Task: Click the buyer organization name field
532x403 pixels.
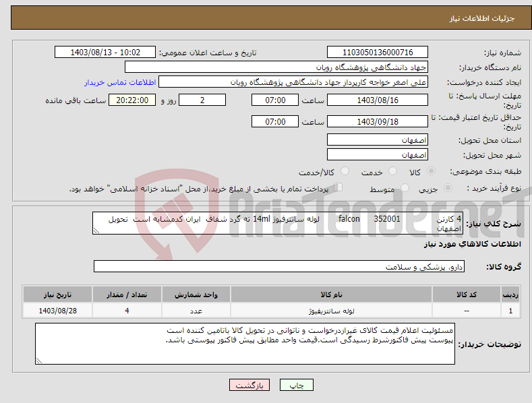Action: tap(276, 67)
